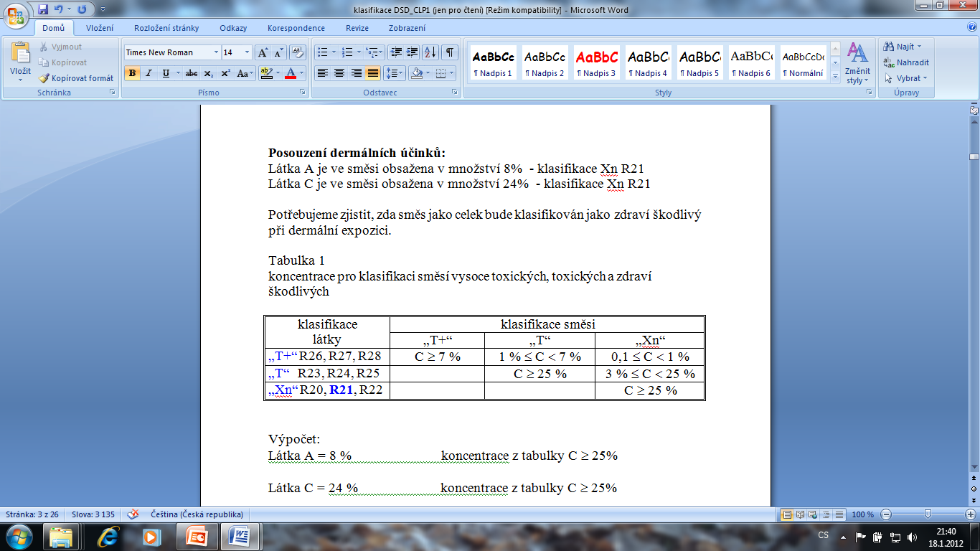Click Kopírovat formát painter

(x=76, y=78)
